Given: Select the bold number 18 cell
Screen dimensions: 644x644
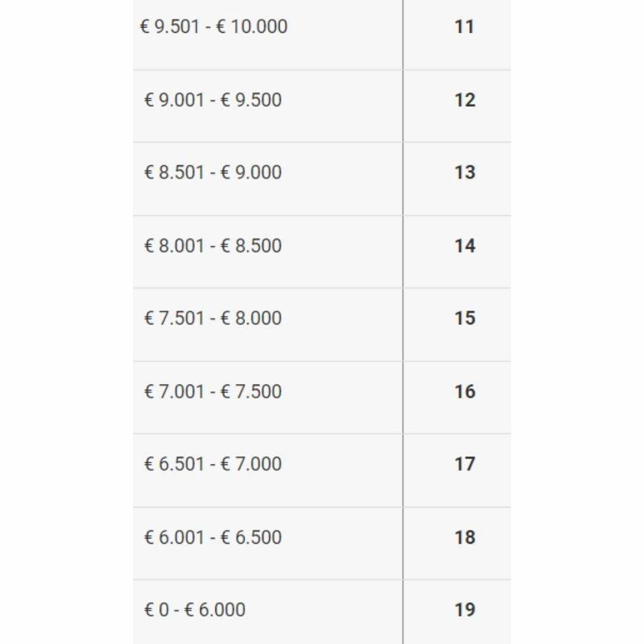Looking at the screenshot, I should [465, 537].
